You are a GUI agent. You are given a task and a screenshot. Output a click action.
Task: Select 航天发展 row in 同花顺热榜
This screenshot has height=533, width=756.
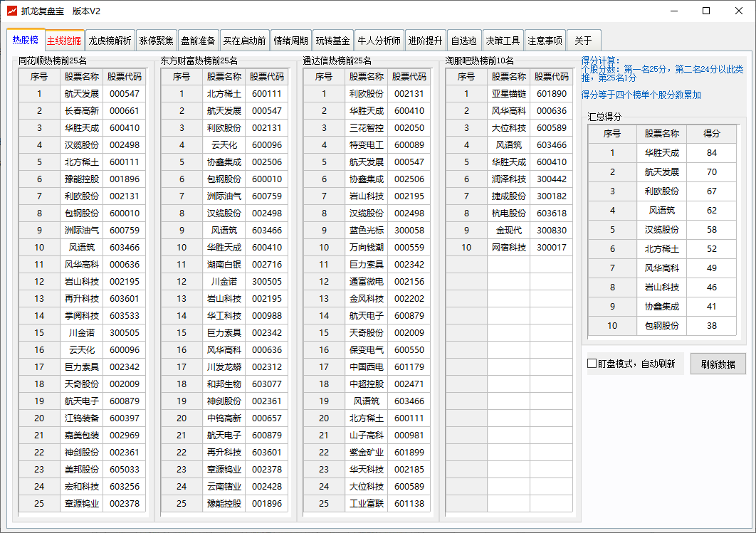(x=82, y=94)
